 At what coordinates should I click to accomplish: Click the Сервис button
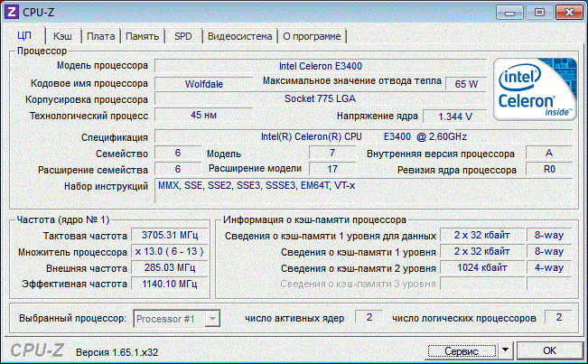(462, 350)
